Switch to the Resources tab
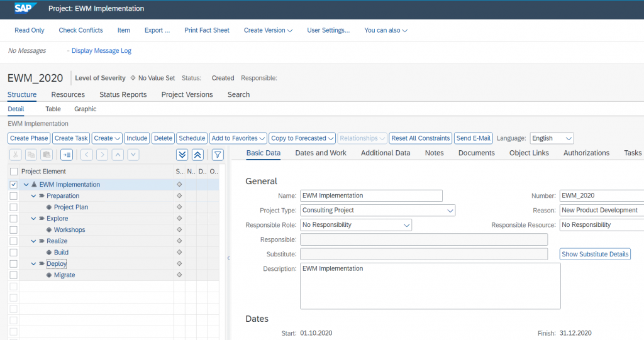The image size is (644, 340). (68, 94)
